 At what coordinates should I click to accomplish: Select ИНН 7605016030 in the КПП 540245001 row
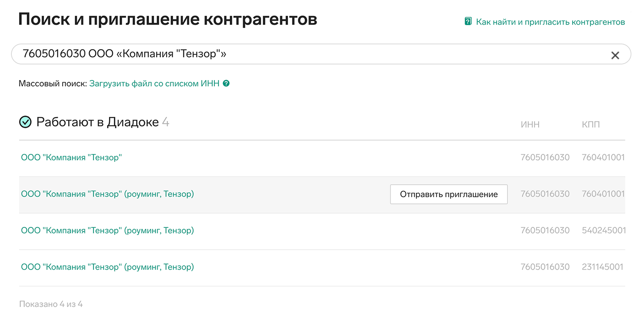(545, 231)
